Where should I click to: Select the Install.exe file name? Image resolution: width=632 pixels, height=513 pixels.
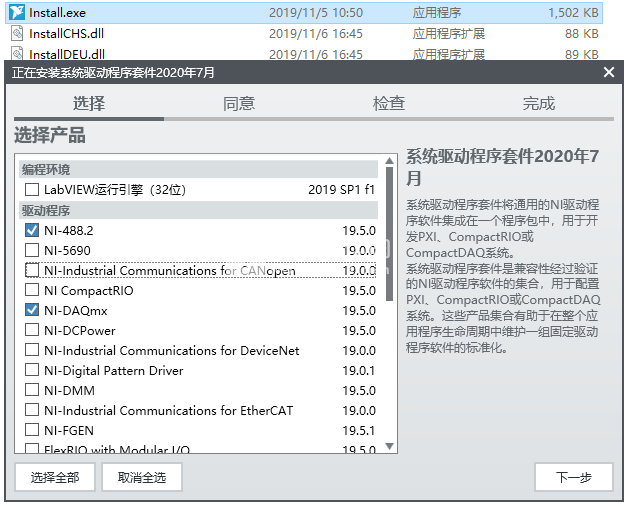[x=57, y=12]
